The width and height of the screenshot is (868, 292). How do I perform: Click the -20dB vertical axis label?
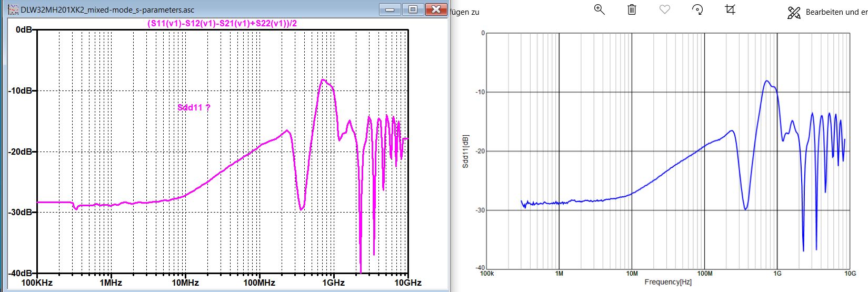21,152
